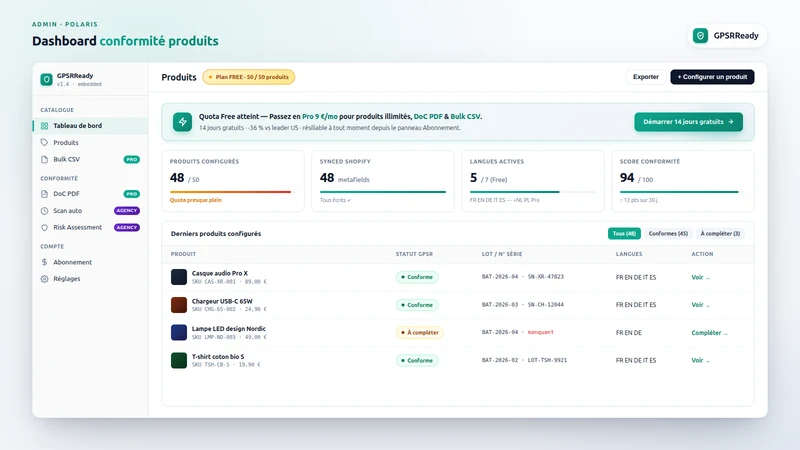Open Tableau de bord grid icon

click(x=44, y=126)
